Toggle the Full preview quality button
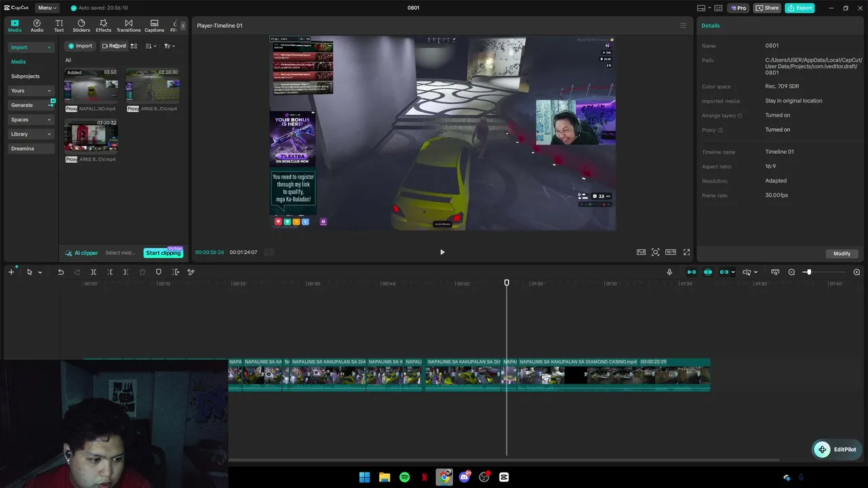The image size is (868, 488). [641, 252]
